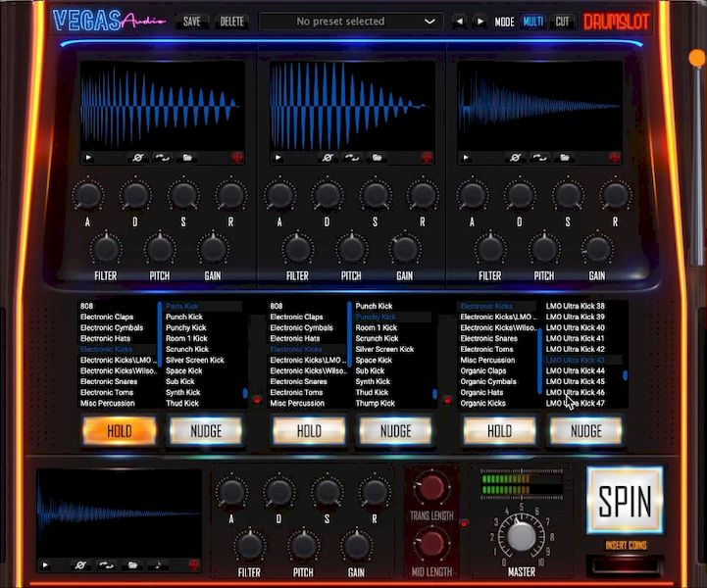This screenshot has height=588, width=707.
Task: Select Electronic Snares in first category list
Action: (108, 382)
